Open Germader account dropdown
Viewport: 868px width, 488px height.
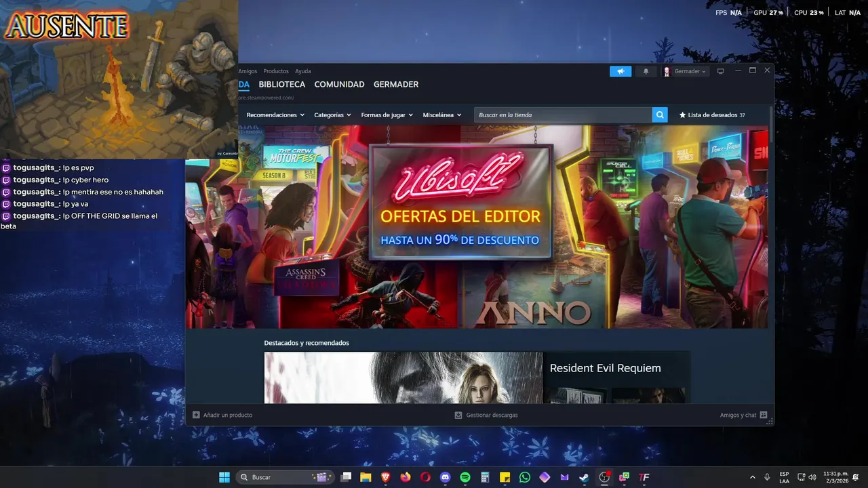point(690,71)
